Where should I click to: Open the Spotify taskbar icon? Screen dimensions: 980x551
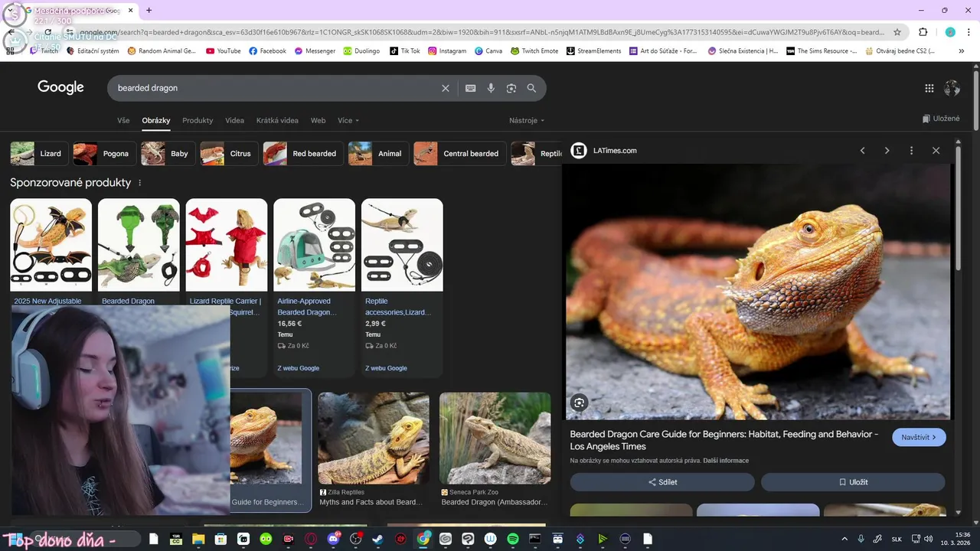click(513, 539)
